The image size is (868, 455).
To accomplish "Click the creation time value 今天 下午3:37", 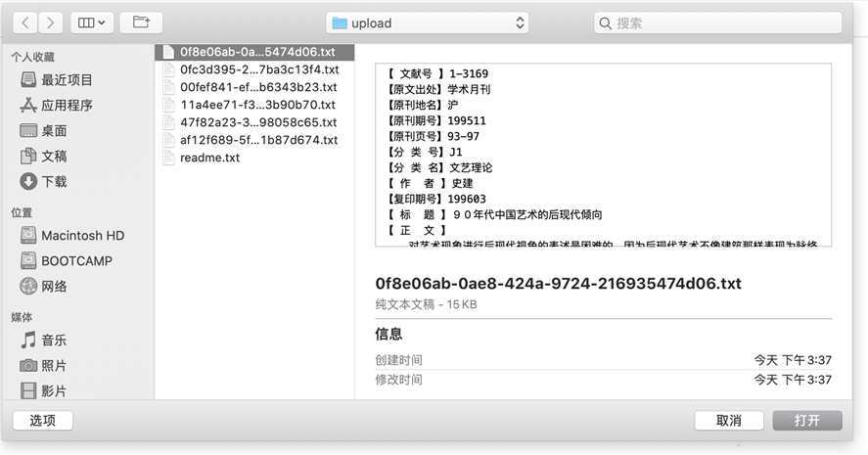I will point(793,360).
